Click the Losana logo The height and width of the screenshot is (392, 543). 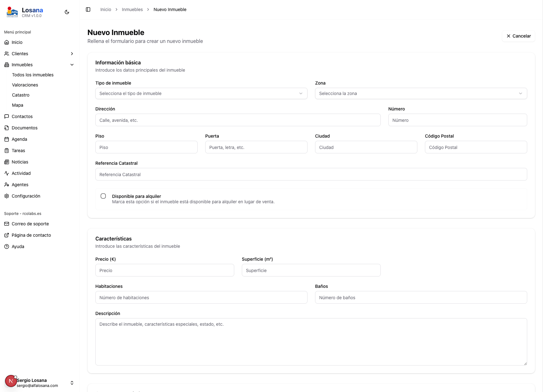tap(12, 12)
